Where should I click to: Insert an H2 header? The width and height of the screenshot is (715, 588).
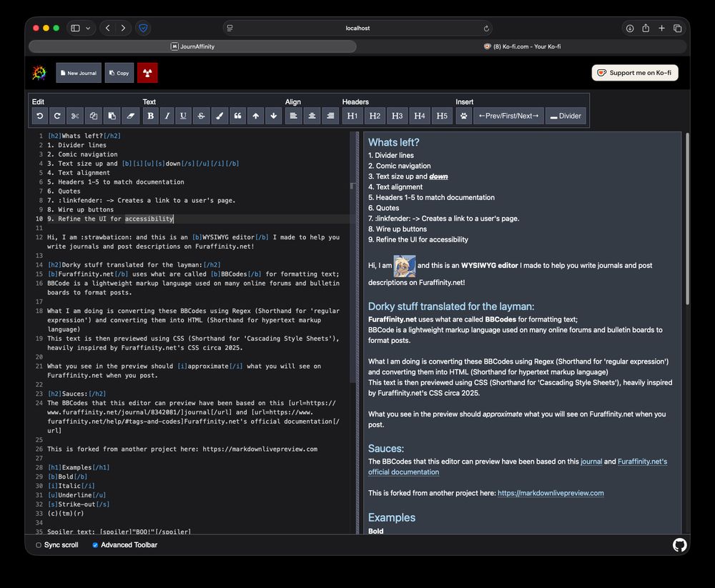pyautogui.click(x=375, y=116)
